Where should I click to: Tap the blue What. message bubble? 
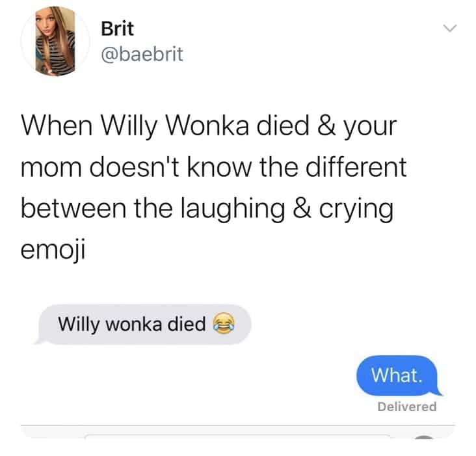tap(399, 375)
